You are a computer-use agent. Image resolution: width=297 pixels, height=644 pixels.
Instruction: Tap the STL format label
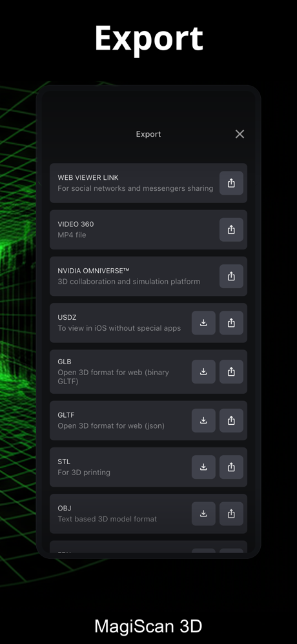click(64, 462)
